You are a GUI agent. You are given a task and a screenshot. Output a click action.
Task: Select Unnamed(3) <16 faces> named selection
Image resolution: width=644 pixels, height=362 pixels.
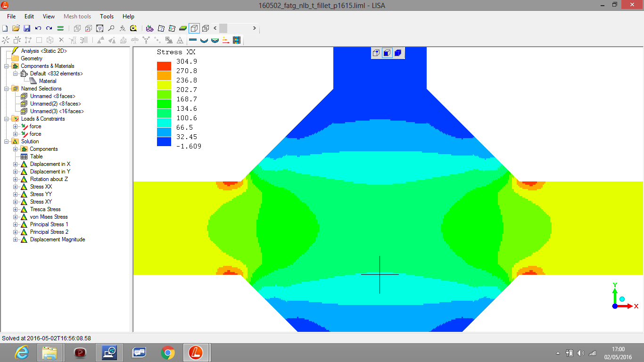coord(57,111)
